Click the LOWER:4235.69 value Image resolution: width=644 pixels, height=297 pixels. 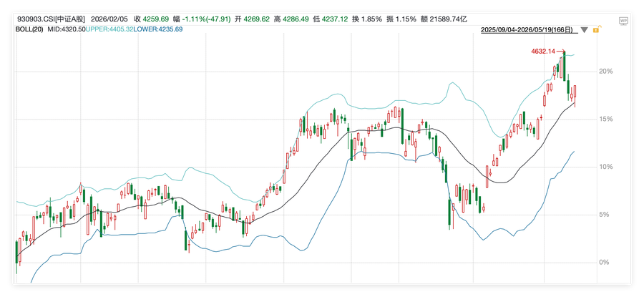pyautogui.click(x=158, y=29)
